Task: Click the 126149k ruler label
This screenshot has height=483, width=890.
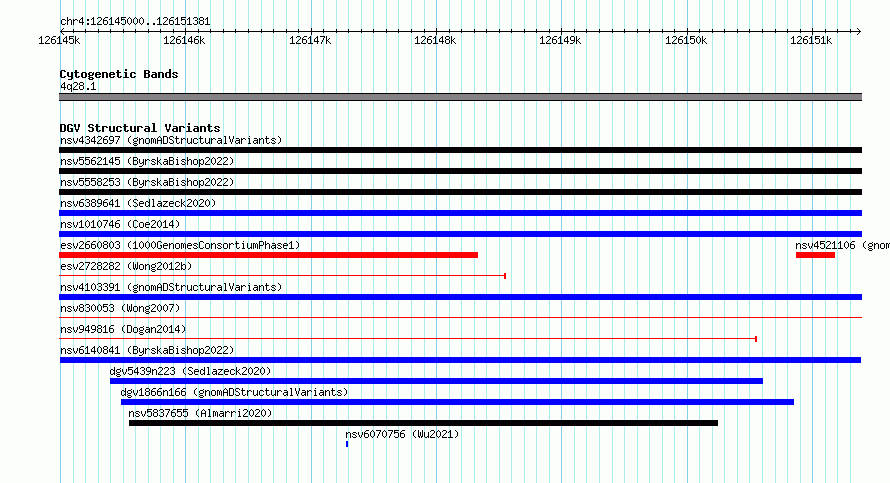Action: (560, 40)
